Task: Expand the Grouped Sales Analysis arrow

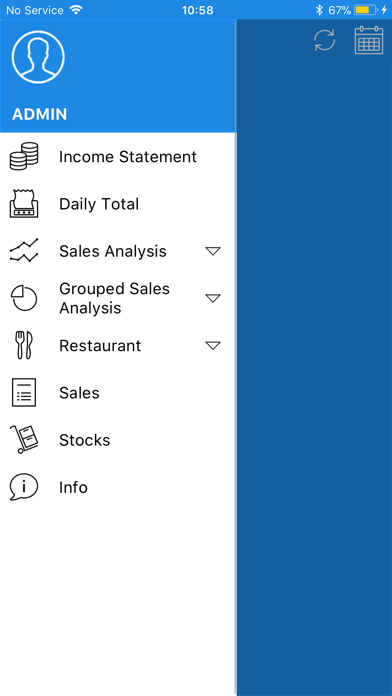Action: (x=213, y=298)
